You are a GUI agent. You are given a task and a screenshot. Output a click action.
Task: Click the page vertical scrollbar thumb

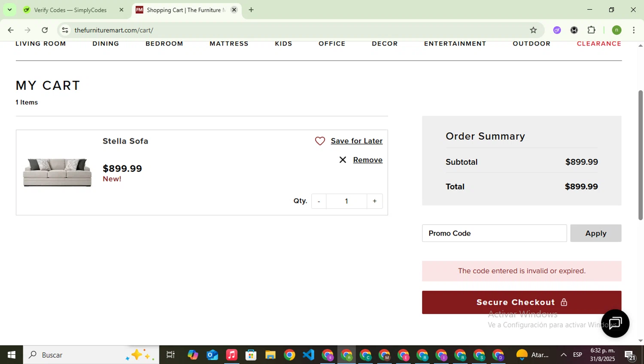[641, 155]
